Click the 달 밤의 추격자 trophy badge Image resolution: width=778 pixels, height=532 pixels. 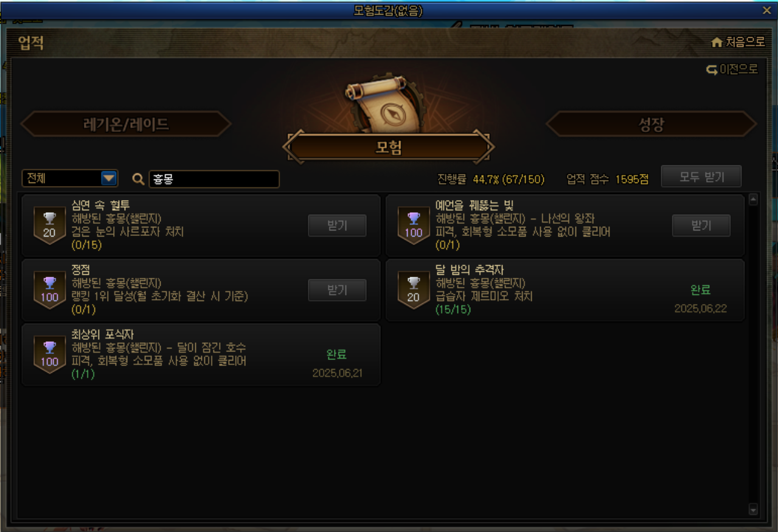click(414, 290)
